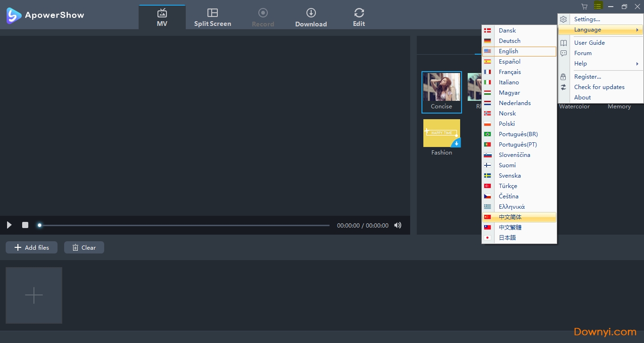Expand the Language submenu

[601, 30]
